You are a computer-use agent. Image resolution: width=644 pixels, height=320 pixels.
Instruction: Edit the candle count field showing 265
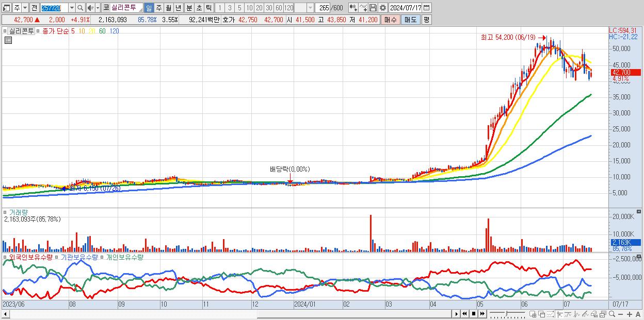[323, 8]
